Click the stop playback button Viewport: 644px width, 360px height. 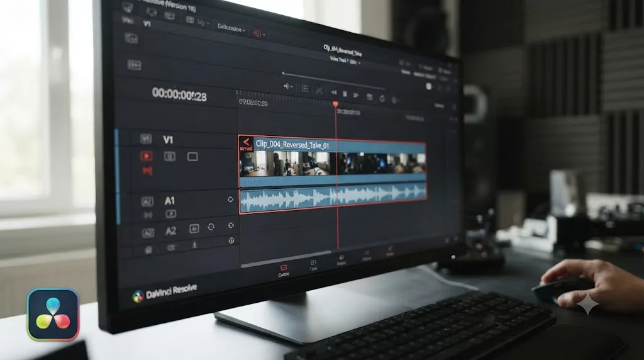tap(345, 94)
